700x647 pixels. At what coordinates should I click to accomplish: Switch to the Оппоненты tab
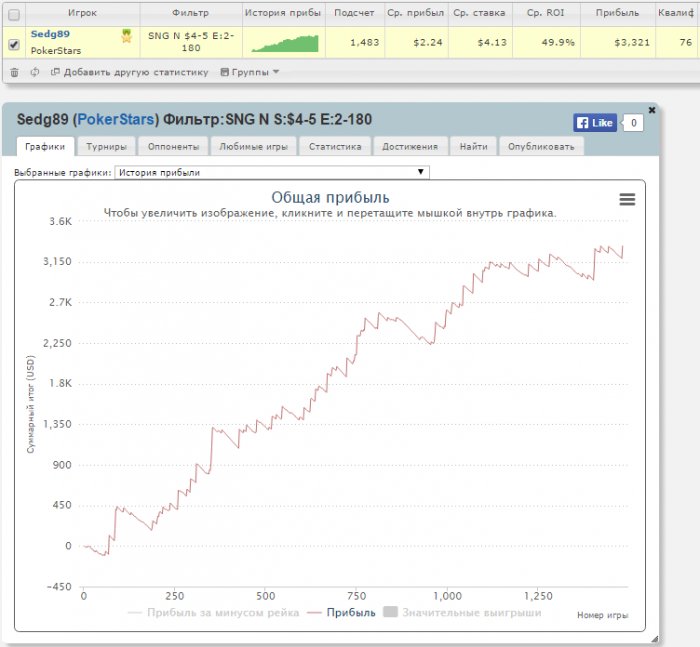click(174, 146)
